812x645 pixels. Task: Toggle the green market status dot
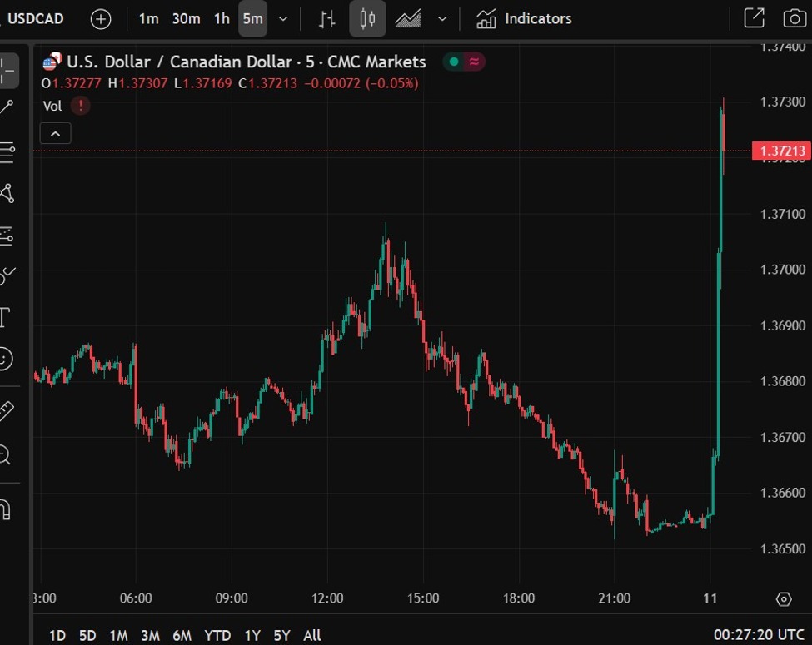(453, 62)
